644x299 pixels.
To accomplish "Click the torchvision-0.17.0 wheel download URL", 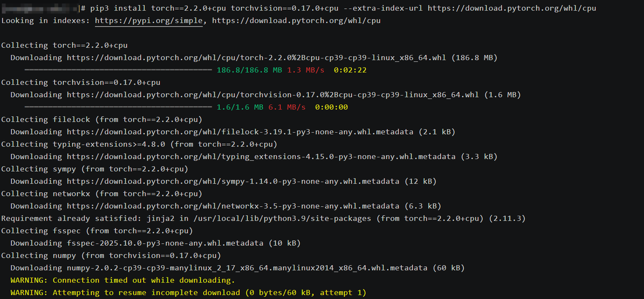I will 273,94.
